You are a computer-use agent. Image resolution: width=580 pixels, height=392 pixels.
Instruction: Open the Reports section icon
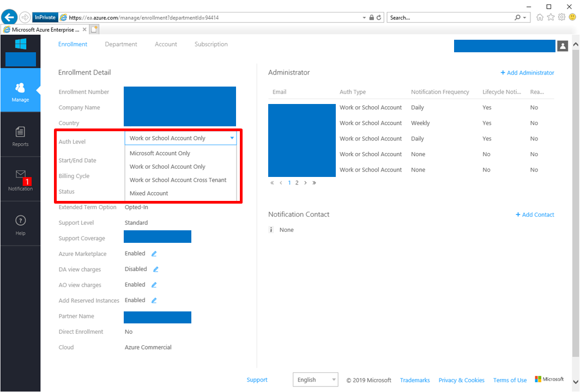(x=20, y=132)
